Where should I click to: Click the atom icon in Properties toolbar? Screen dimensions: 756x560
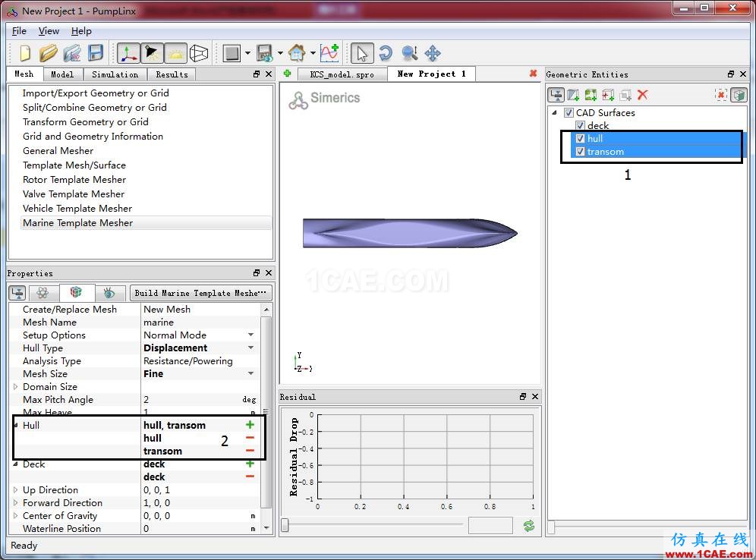43,293
